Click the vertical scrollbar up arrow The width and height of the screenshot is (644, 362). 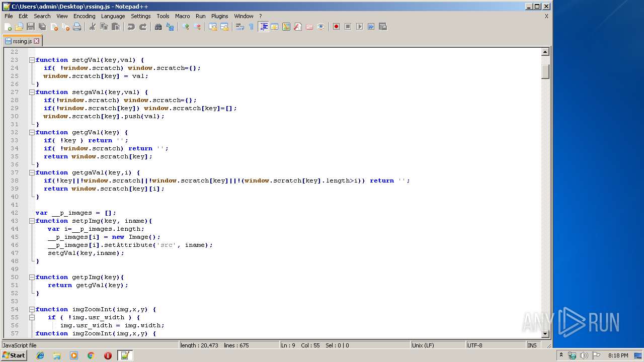[545, 52]
